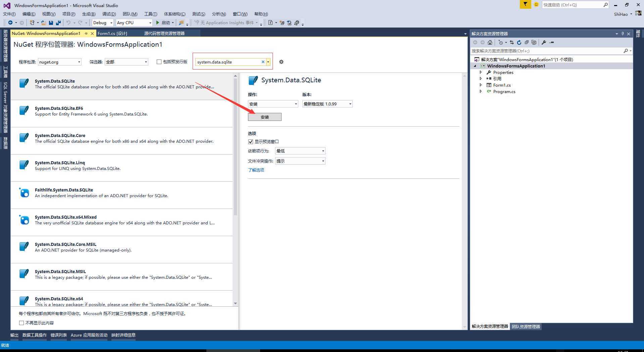Expand the Properties node in Solution Explorer
The width and height of the screenshot is (644, 352).
(x=481, y=72)
